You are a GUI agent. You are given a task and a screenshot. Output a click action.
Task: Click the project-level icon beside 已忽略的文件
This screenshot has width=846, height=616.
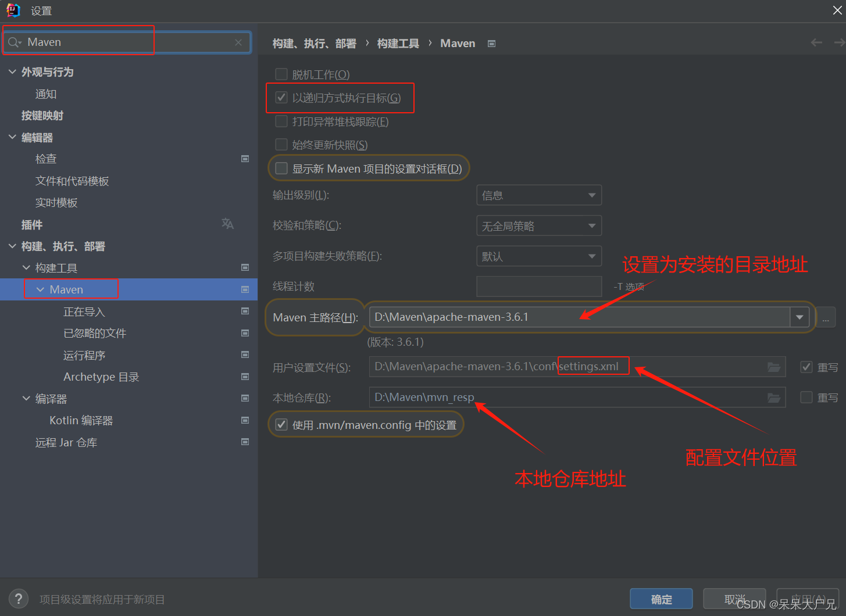(x=245, y=333)
